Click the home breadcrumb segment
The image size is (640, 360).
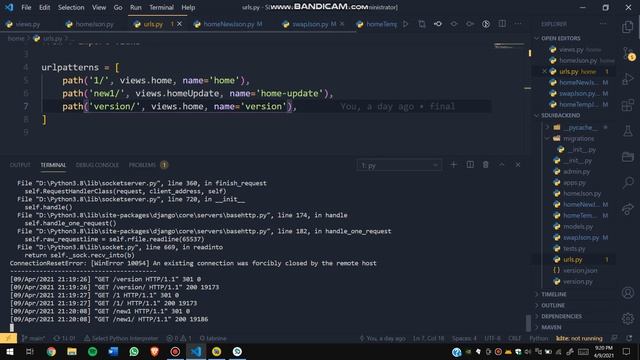16,38
